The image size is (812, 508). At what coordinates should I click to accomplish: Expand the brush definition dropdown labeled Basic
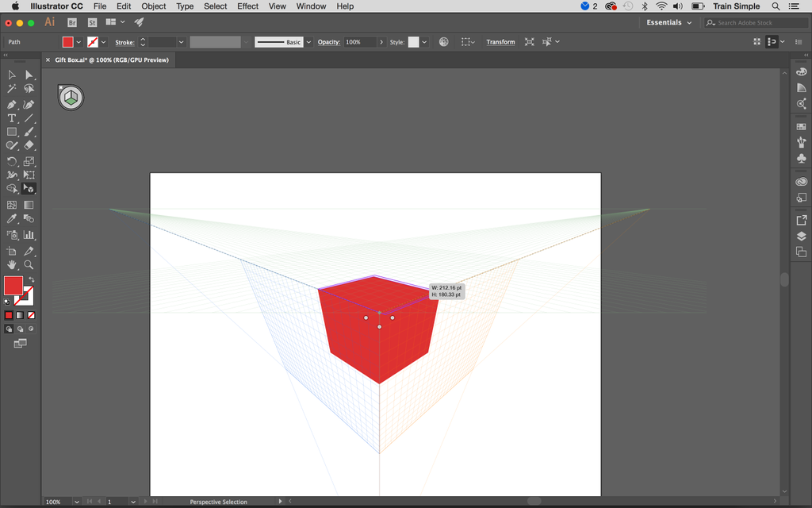309,41
